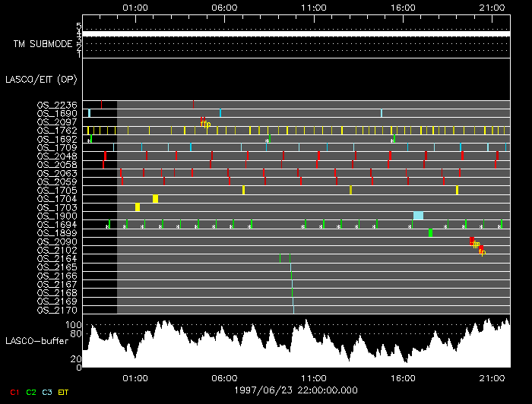This screenshot has height=404, width=532.
Task: Select the OS_1694 row label
Action: [56, 225]
